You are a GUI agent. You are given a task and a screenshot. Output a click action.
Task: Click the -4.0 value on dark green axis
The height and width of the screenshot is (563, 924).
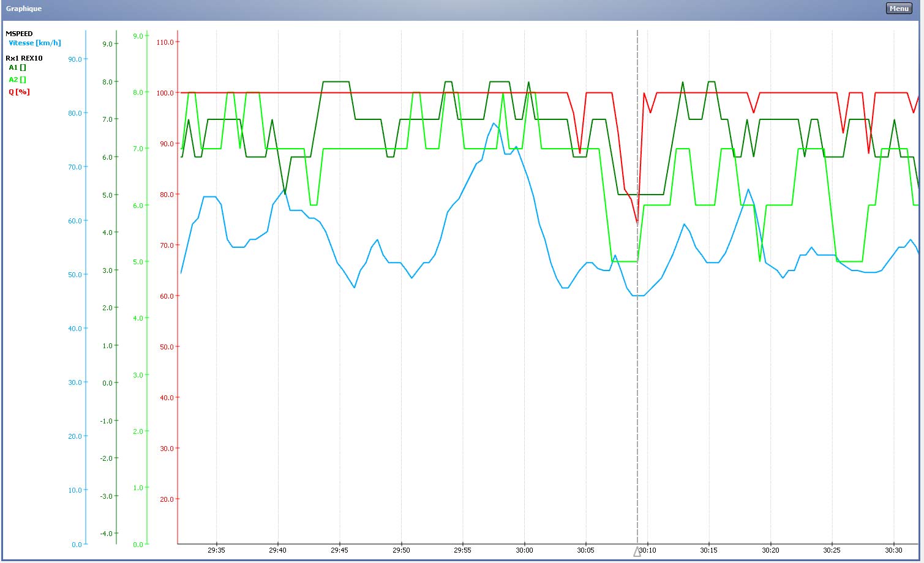tap(107, 534)
